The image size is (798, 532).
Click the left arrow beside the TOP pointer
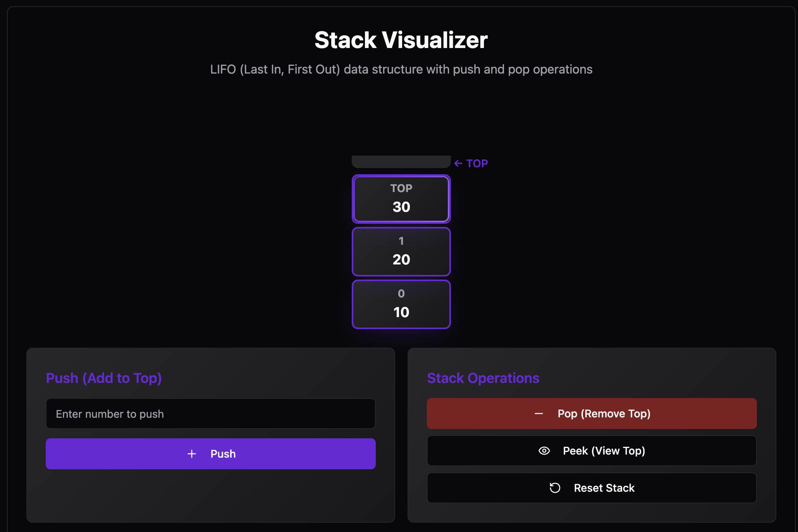(x=458, y=163)
